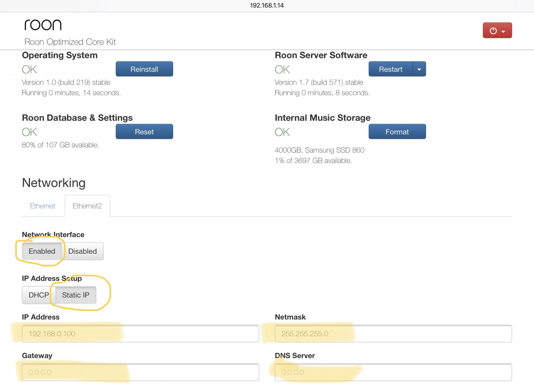Restart Roon Server Software

click(390, 69)
